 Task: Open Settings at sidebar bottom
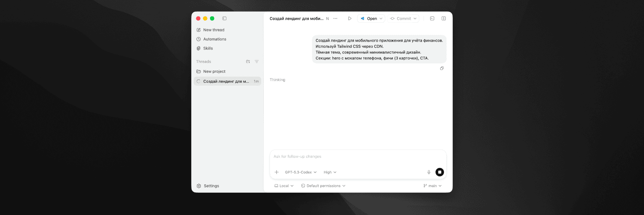pyautogui.click(x=208, y=186)
